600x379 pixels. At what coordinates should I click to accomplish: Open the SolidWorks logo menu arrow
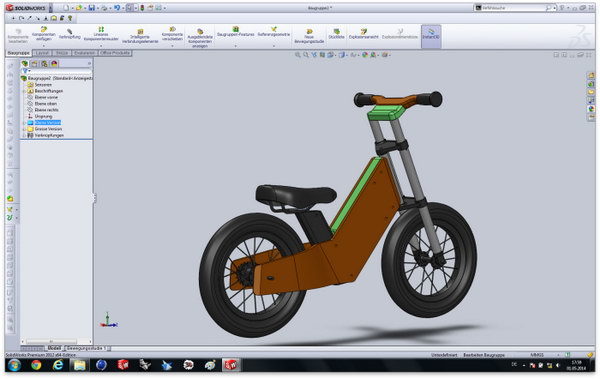click(51, 8)
